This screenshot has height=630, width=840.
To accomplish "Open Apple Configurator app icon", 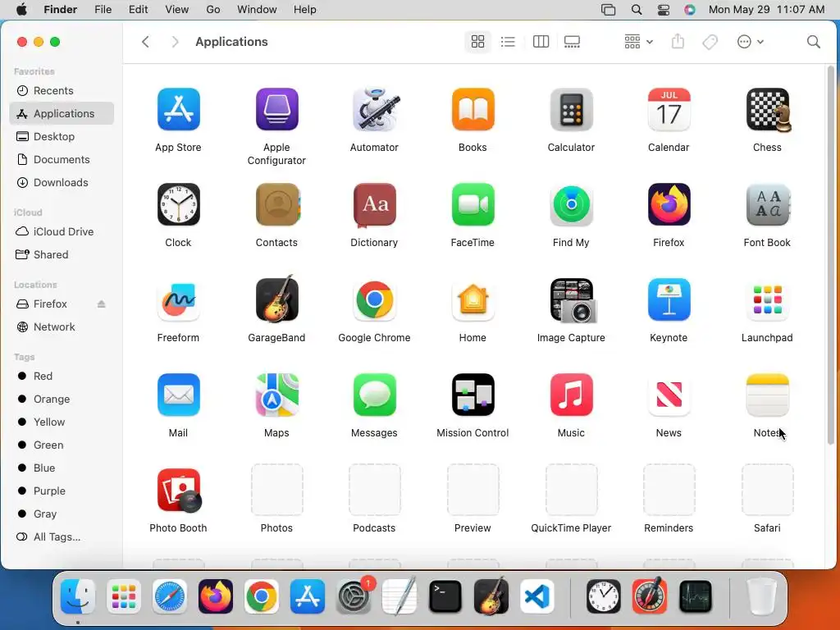I will (x=276, y=109).
